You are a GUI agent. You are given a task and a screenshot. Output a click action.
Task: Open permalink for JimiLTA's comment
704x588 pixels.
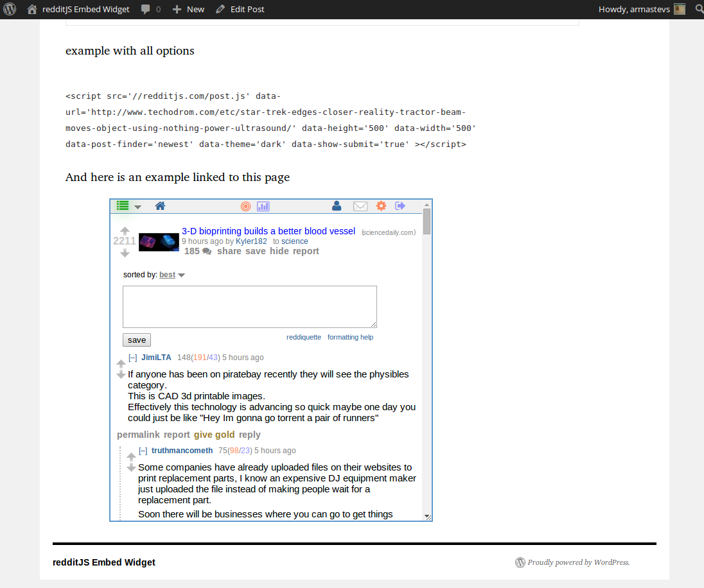(138, 435)
